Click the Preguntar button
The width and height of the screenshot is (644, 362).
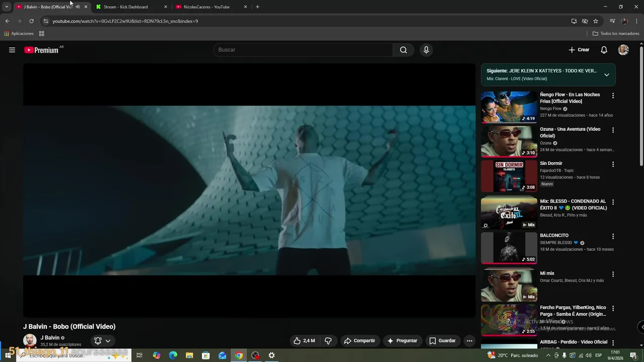pyautogui.click(x=402, y=341)
